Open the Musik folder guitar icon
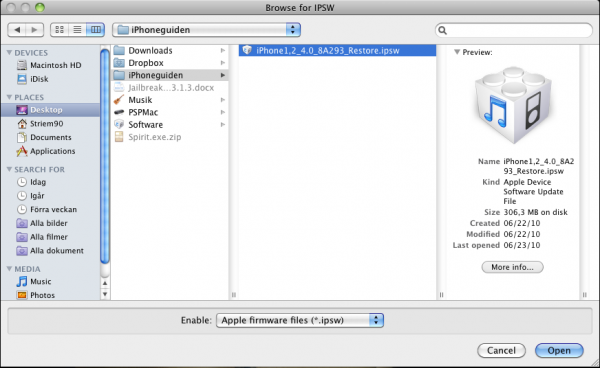Screen dimensions: 600x368 (x=119, y=100)
